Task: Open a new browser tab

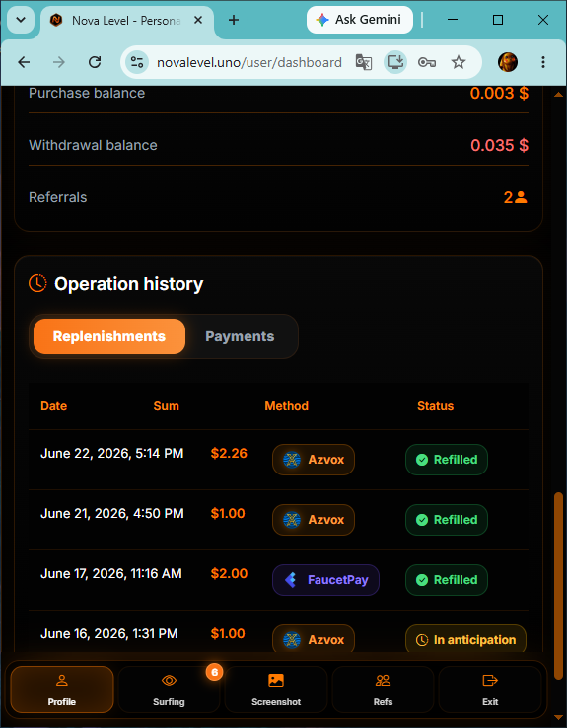Action: tap(234, 20)
